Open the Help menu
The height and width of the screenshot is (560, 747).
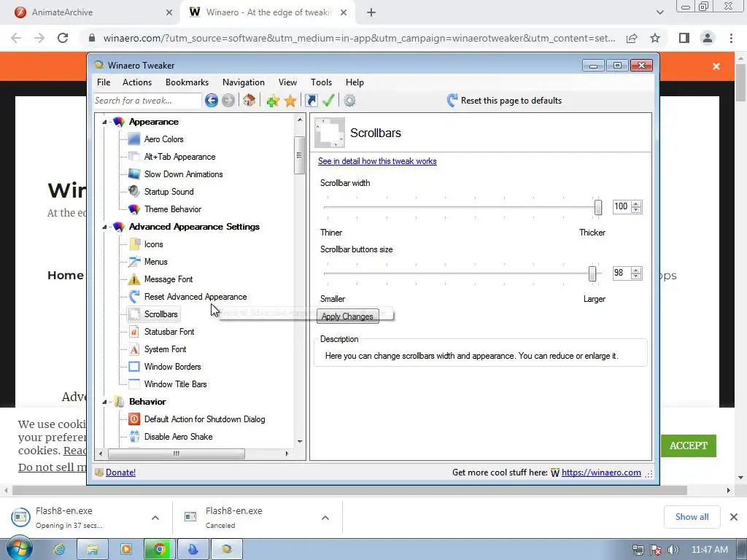click(x=355, y=82)
